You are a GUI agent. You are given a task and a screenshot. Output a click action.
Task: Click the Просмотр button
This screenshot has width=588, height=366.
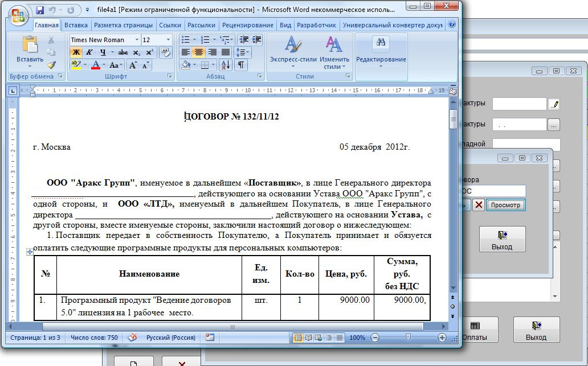505,205
